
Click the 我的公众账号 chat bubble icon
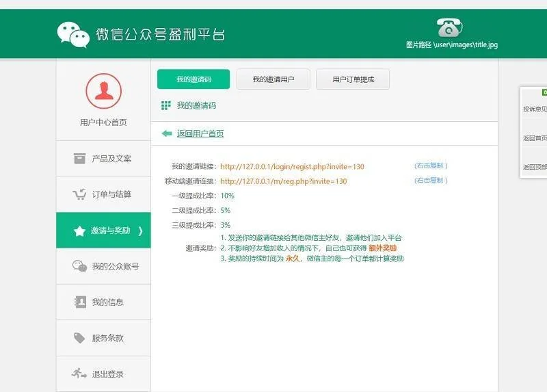tap(79, 266)
